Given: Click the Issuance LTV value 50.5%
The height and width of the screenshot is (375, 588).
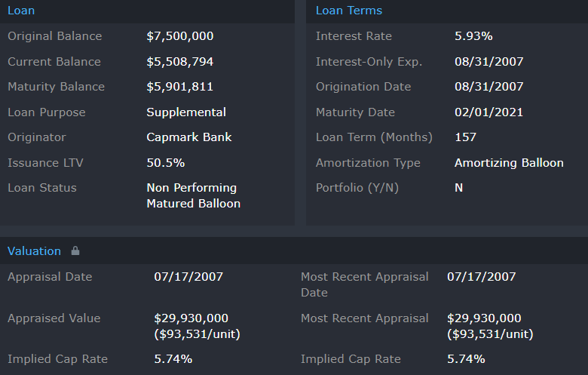Looking at the screenshot, I should [x=165, y=163].
